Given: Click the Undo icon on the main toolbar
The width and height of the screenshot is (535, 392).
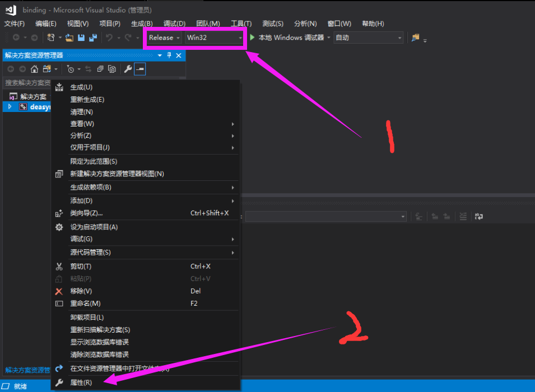Looking at the screenshot, I should 109,38.
